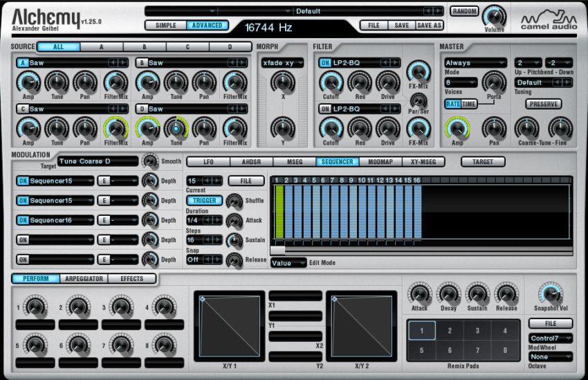Toggle first filter ON button

point(324,63)
